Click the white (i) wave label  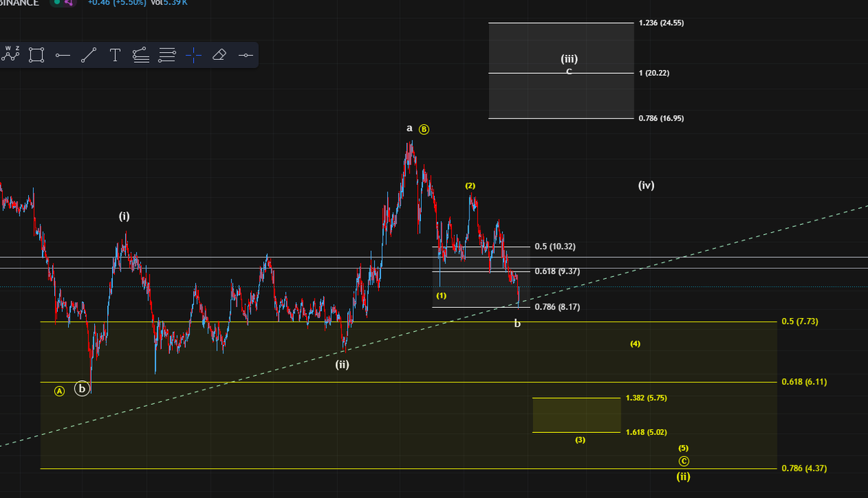(124, 216)
